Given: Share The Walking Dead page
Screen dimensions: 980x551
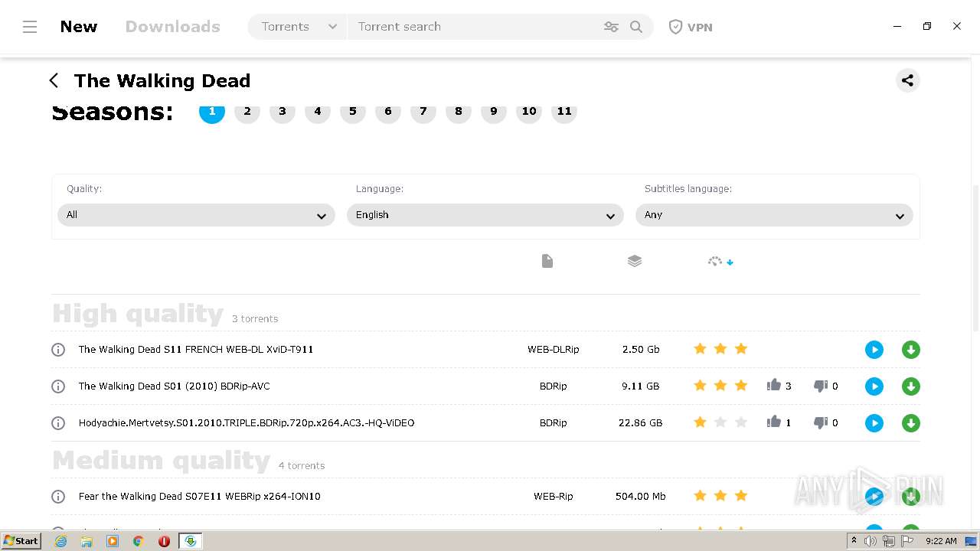Looking at the screenshot, I should click(907, 80).
